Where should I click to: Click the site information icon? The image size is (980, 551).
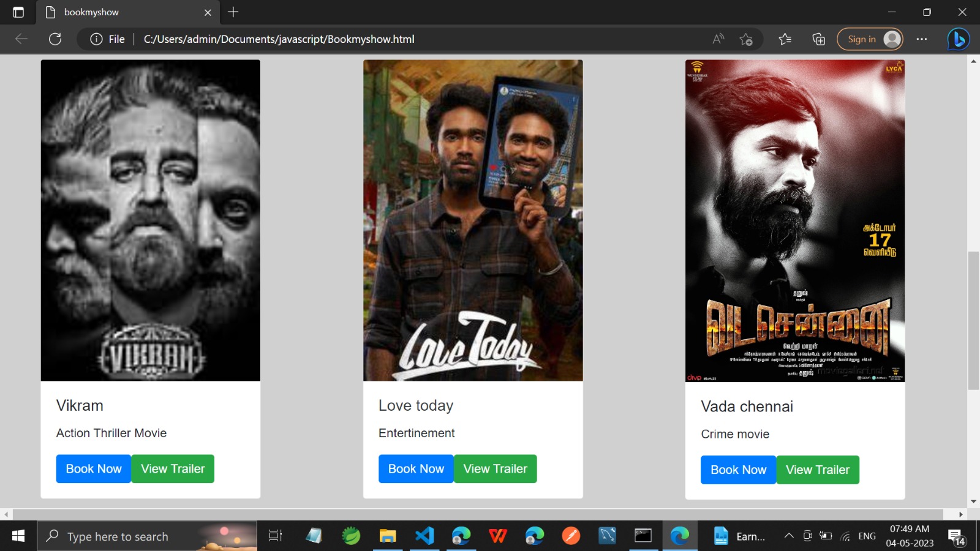tap(96, 39)
